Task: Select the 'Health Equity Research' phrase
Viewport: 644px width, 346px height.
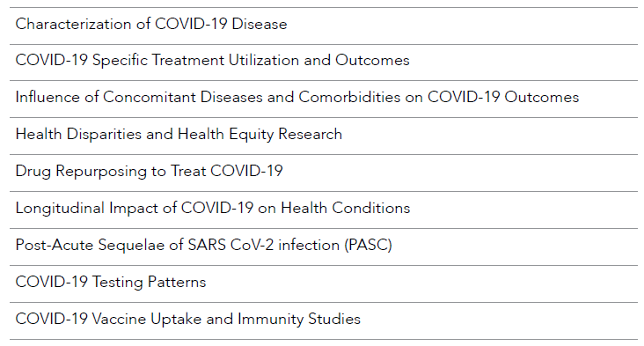Action: coord(260,135)
